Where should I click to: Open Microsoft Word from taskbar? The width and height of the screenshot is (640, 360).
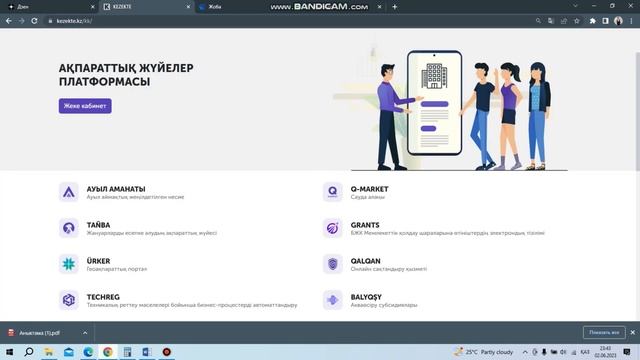[147, 351]
